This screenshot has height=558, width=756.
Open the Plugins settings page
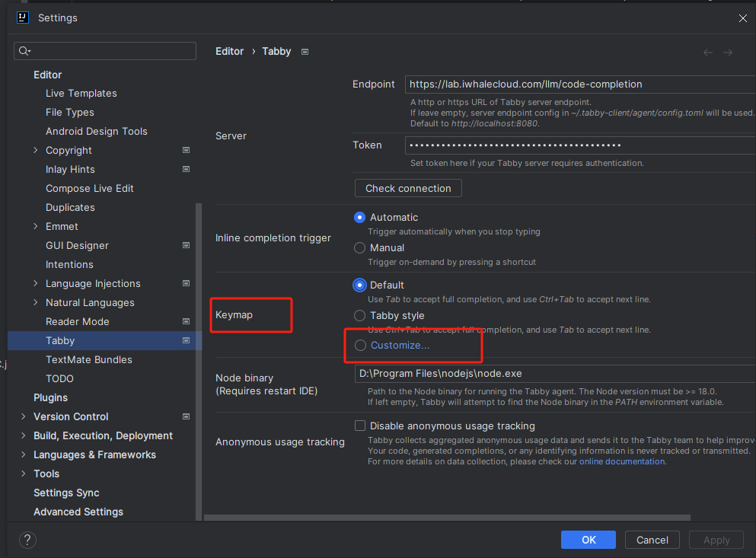tap(50, 397)
